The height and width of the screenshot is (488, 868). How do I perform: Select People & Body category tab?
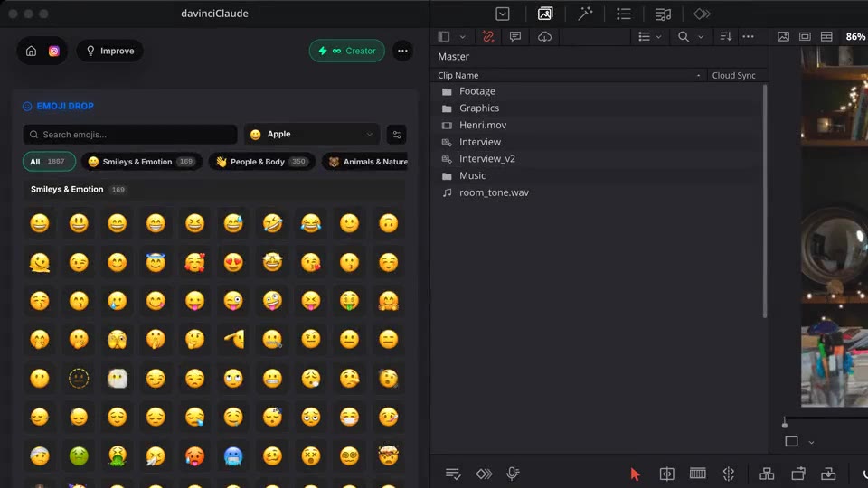click(x=261, y=162)
